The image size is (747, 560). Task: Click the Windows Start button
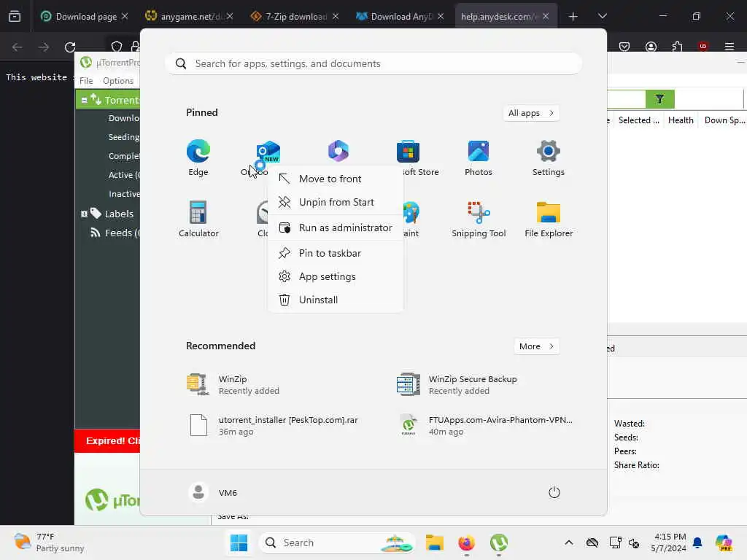click(239, 542)
